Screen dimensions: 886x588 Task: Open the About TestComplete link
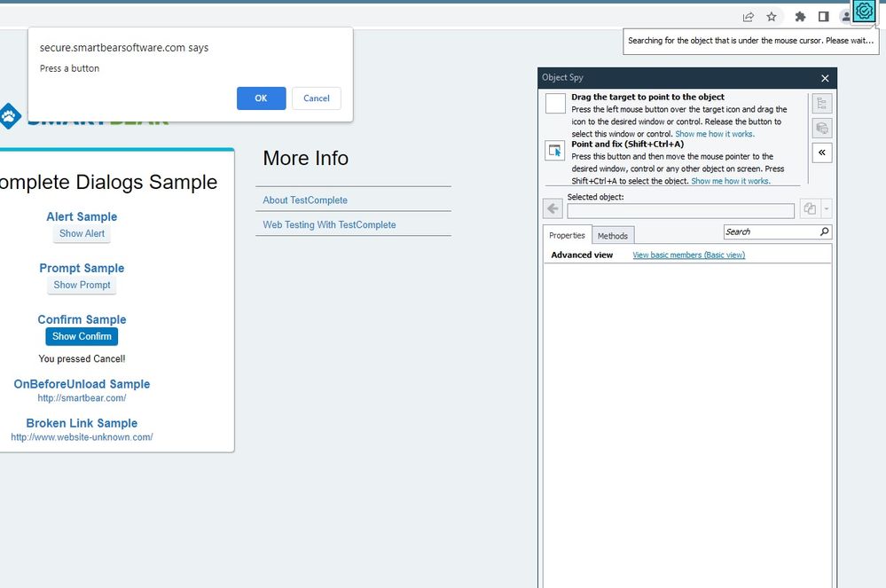305,200
